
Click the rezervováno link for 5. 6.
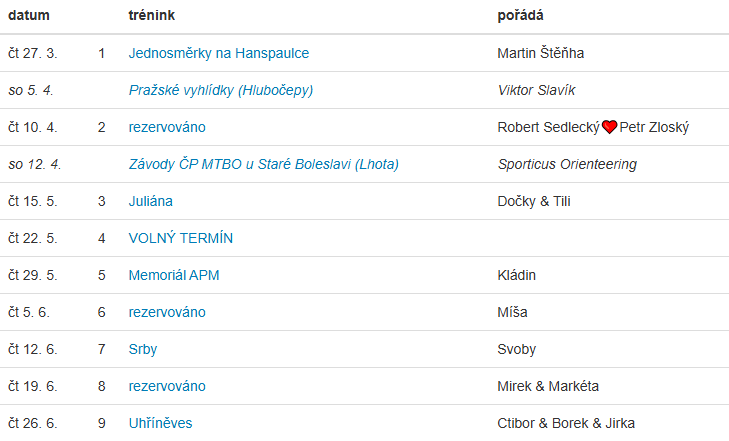pyautogui.click(x=167, y=312)
